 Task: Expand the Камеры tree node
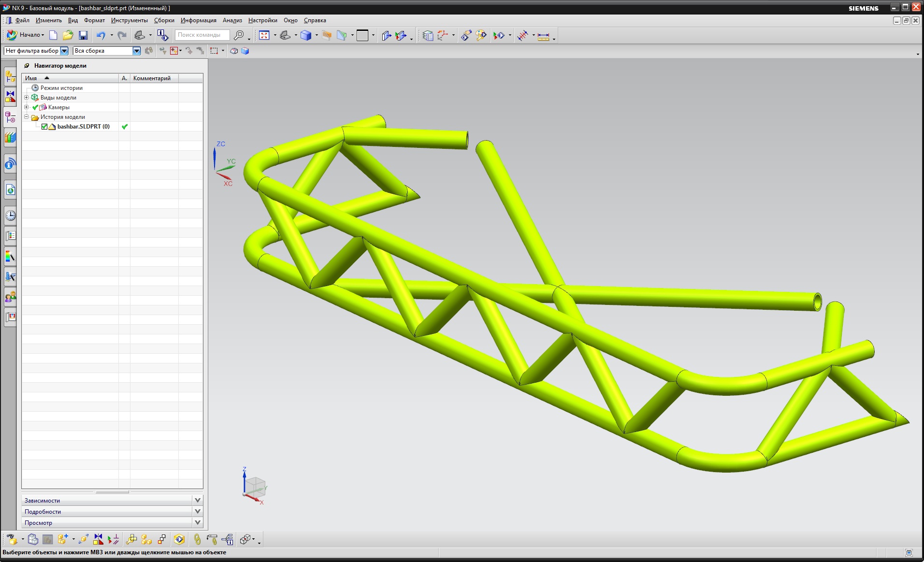tap(27, 107)
